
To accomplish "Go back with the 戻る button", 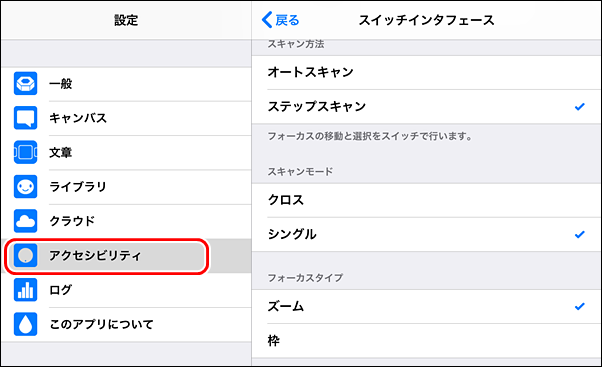I will (280, 20).
